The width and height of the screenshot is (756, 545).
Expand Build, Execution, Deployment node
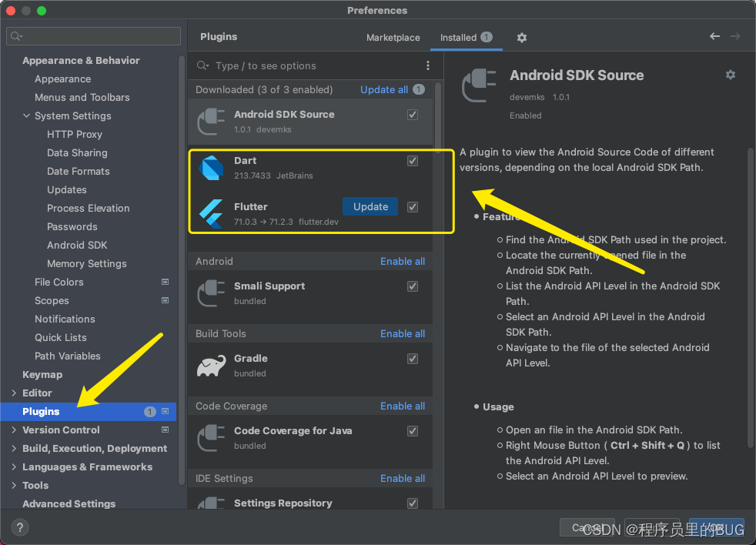(14, 448)
